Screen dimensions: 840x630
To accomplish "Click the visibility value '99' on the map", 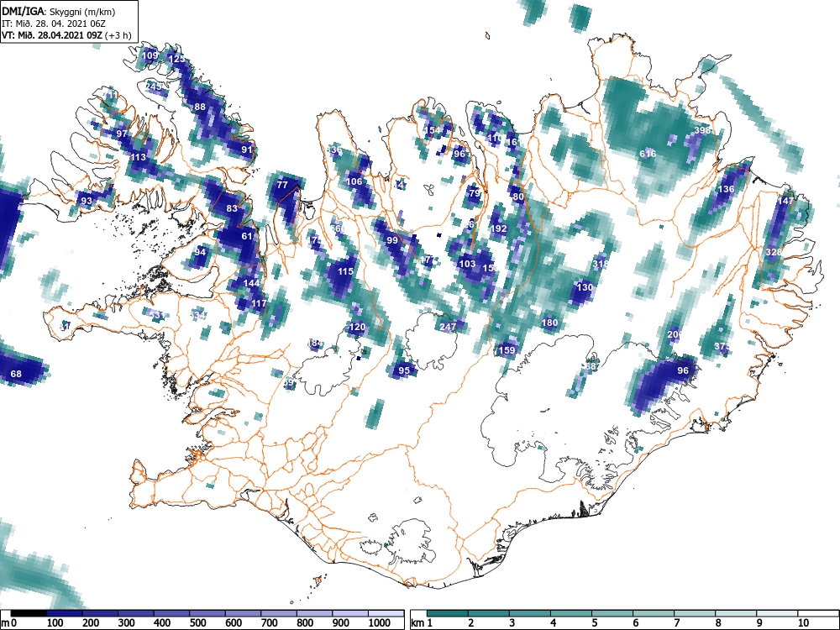I will [392, 240].
